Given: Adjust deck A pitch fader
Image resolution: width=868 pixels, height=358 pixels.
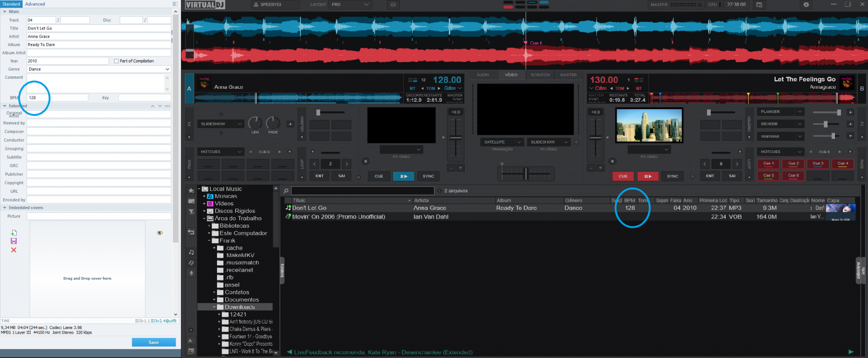Looking at the screenshot, I should (x=456, y=138).
